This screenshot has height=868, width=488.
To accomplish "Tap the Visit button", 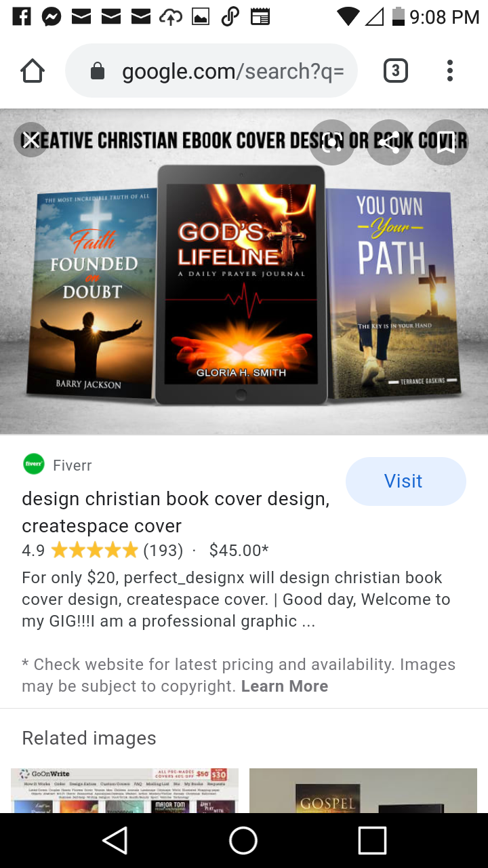I will pos(406,481).
